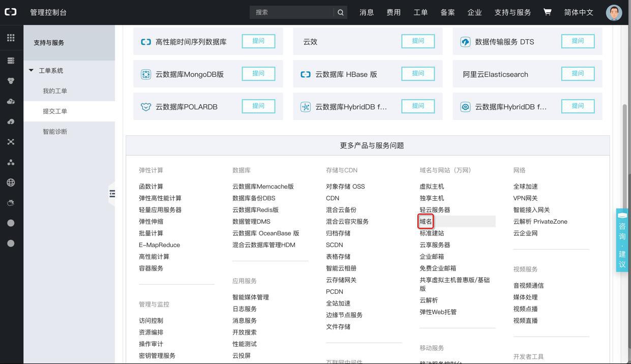Open the 云数据库 OceanBase 版 link
631x364 pixels.
pyautogui.click(x=265, y=233)
